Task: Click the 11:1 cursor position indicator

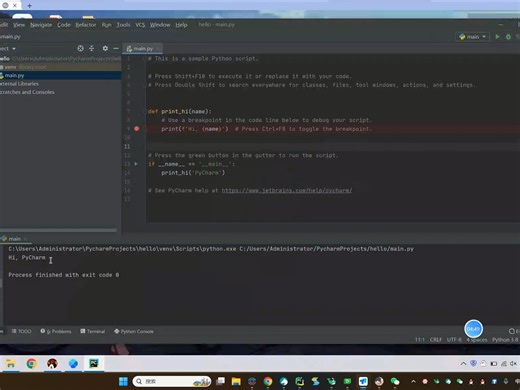Action: pyautogui.click(x=420, y=340)
